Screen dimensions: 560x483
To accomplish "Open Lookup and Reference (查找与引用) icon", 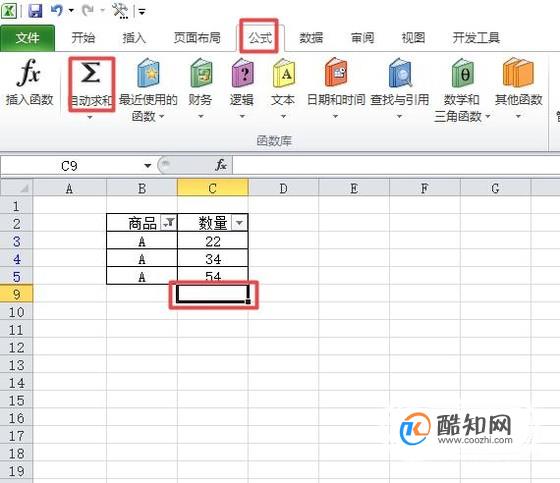I will [x=400, y=73].
